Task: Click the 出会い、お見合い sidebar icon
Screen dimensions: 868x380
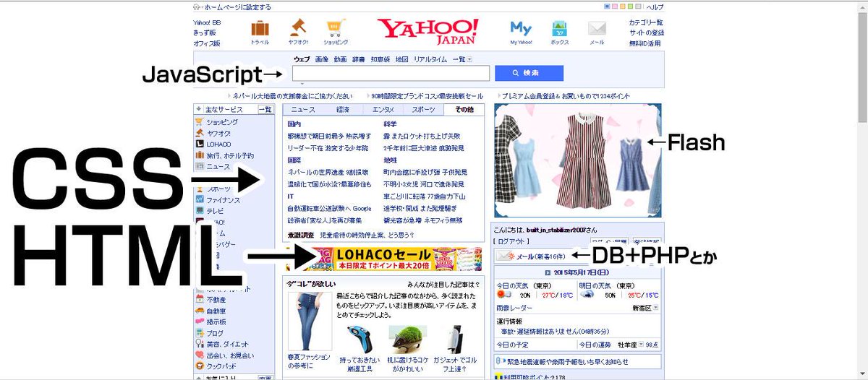Action: (200, 355)
